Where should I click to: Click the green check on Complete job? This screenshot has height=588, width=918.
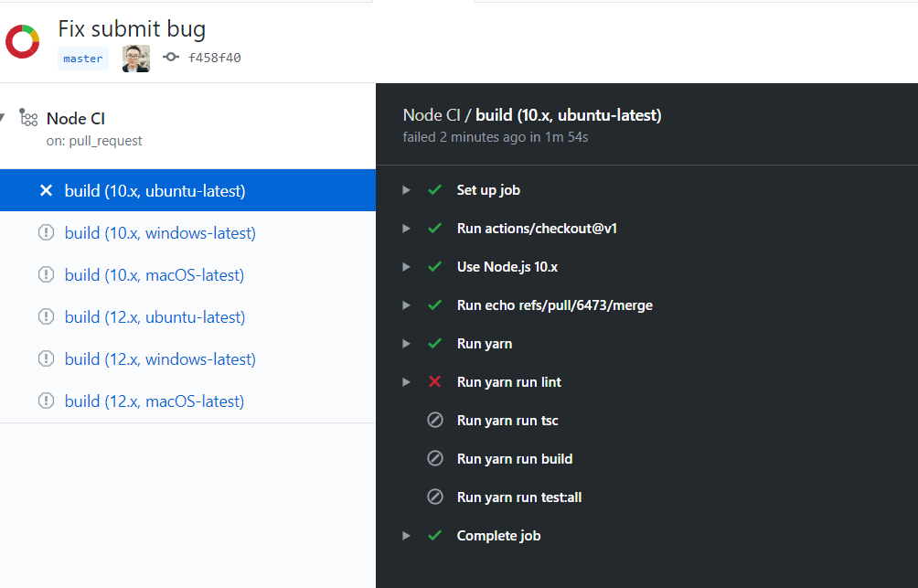(x=434, y=535)
